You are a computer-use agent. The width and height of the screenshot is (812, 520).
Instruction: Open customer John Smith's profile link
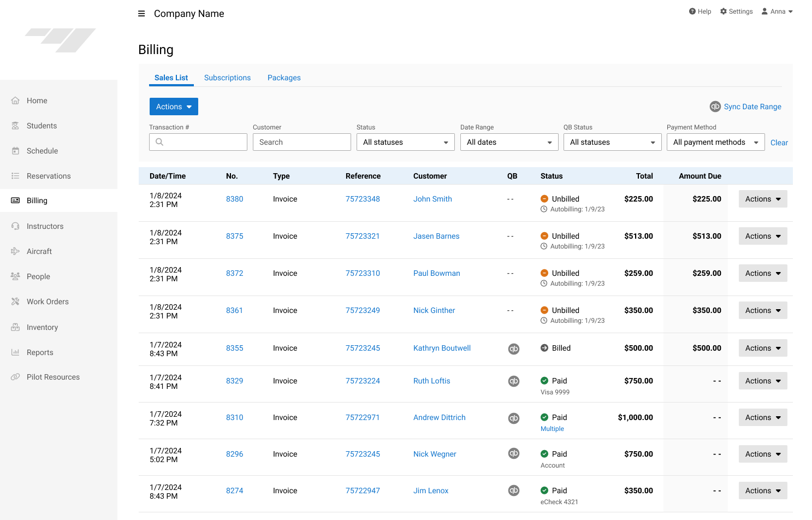[x=432, y=199]
